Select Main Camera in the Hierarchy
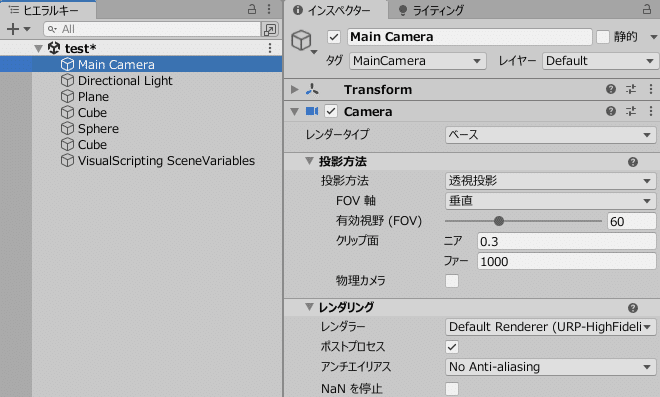 tap(141, 64)
